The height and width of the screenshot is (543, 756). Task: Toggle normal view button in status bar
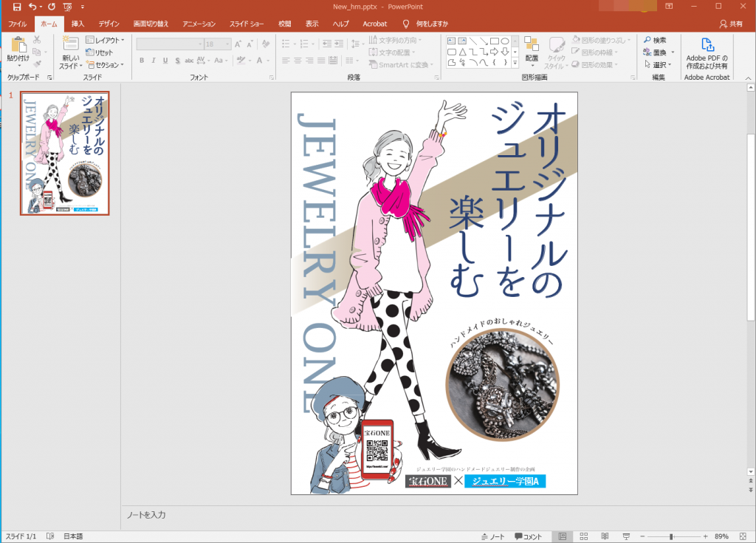pyautogui.click(x=562, y=536)
